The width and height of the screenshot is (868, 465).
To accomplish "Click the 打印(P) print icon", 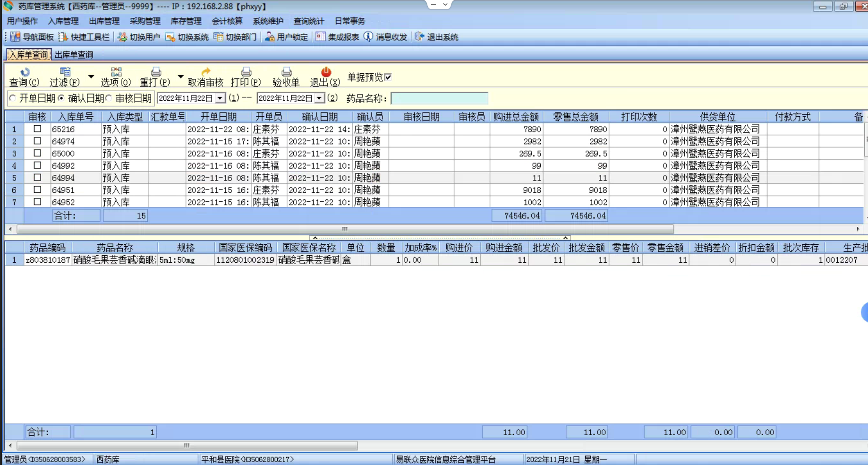I will [246, 72].
